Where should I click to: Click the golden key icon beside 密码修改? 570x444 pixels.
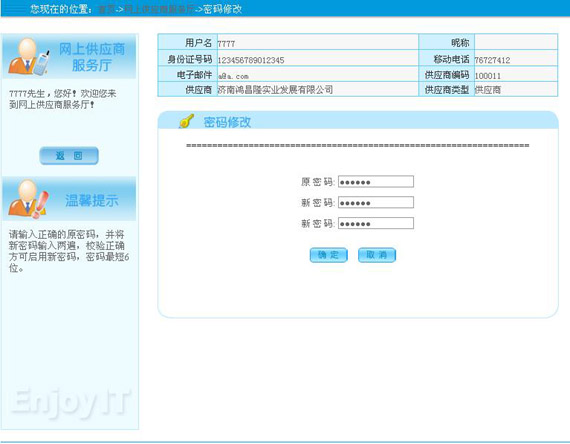pyautogui.click(x=186, y=121)
